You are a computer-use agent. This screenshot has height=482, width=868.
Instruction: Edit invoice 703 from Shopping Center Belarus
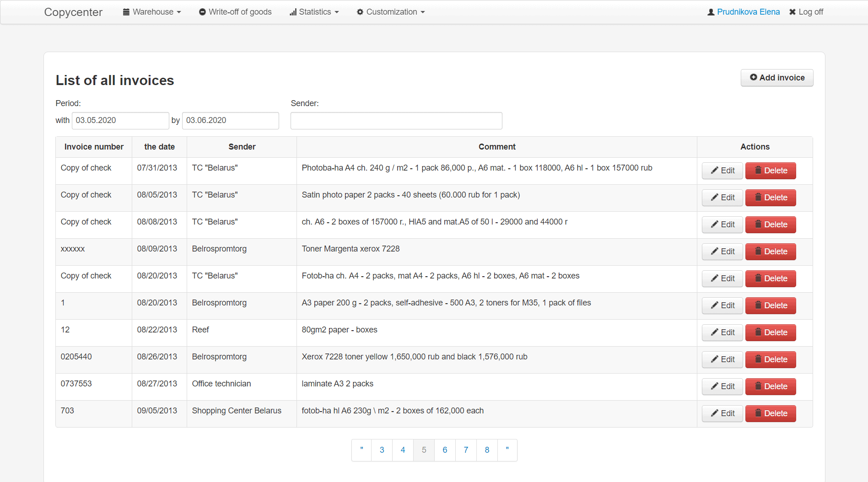coord(722,414)
